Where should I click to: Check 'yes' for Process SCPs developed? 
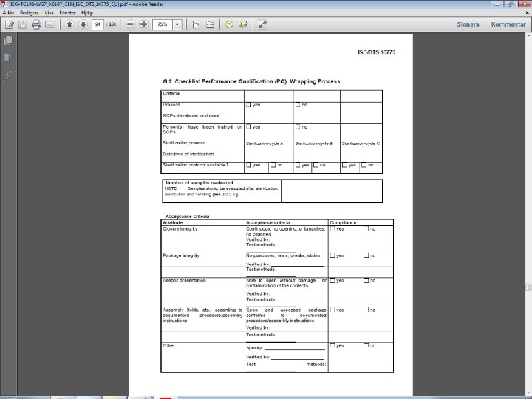(x=249, y=105)
